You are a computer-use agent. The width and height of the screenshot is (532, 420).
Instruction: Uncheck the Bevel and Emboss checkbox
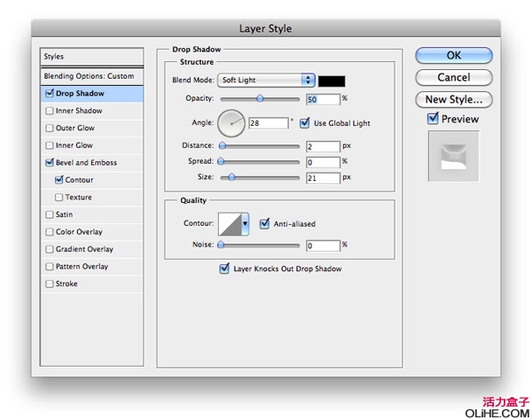point(50,162)
